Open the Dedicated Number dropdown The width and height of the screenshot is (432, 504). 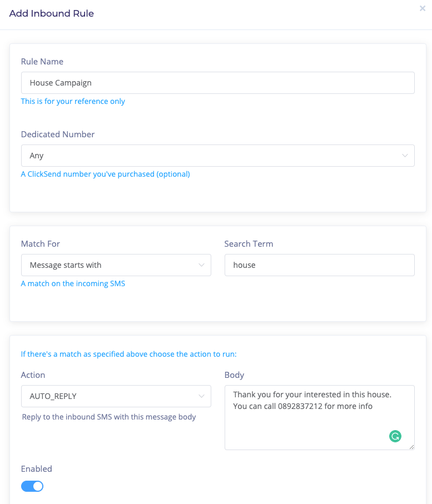(218, 156)
